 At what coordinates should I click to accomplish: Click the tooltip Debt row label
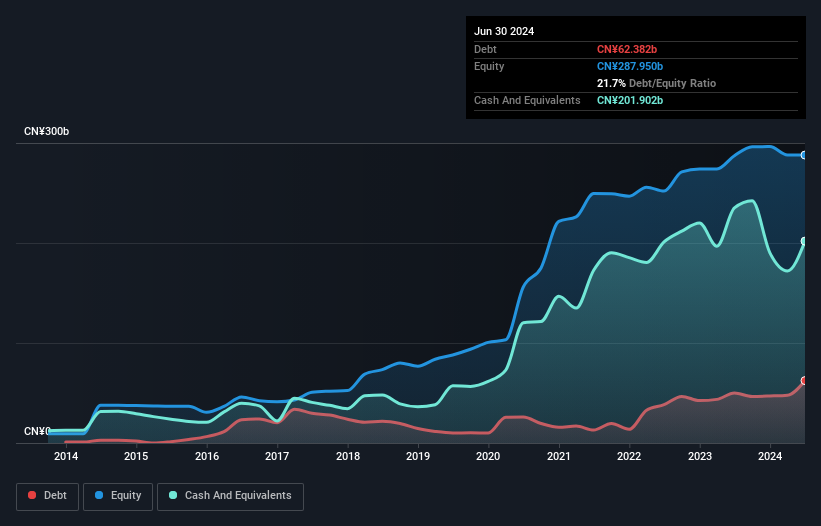pos(485,49)
